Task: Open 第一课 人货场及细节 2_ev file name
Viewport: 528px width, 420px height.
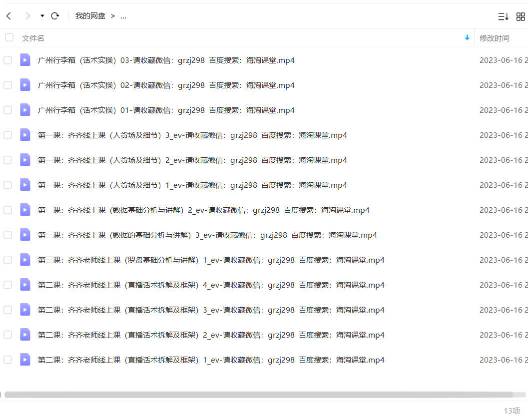Action: 192,160
